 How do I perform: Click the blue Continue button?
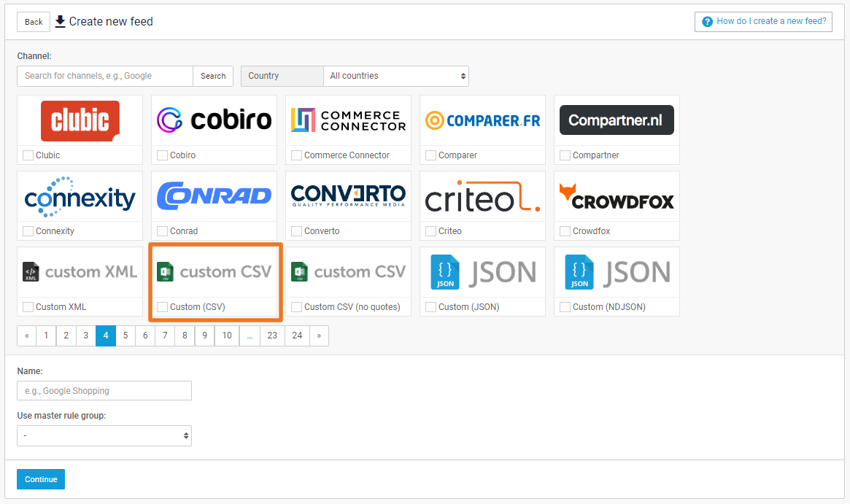pyautogui.click(x=41, y=479)
